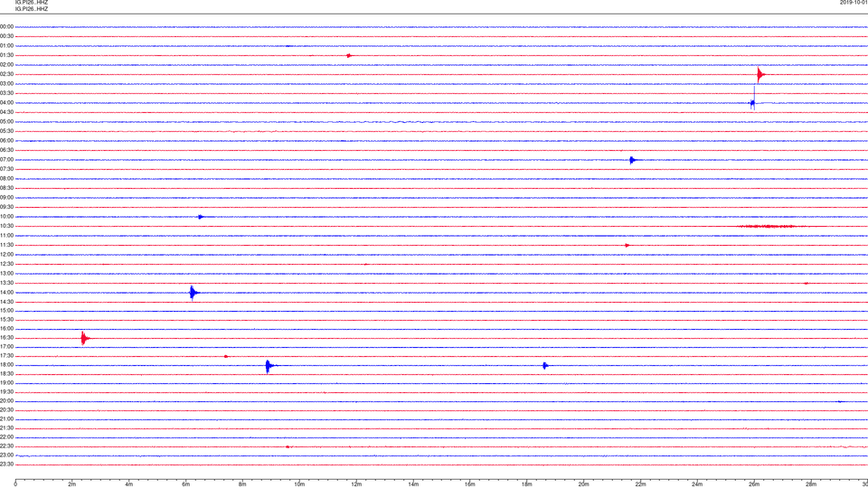The width and height of the screenshot is (868, 488).
Task: Select the 11:00 row time label
Action: point(6,236)
